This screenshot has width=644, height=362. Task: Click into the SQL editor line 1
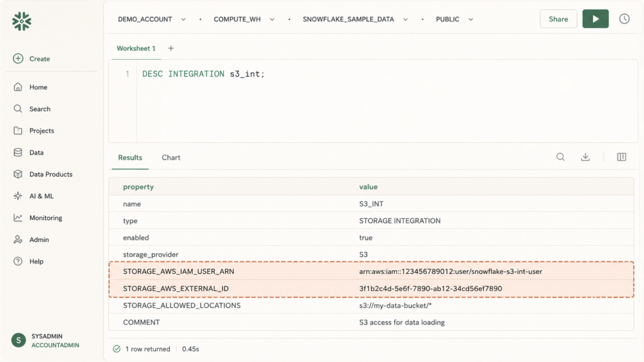tap(203, 74)
